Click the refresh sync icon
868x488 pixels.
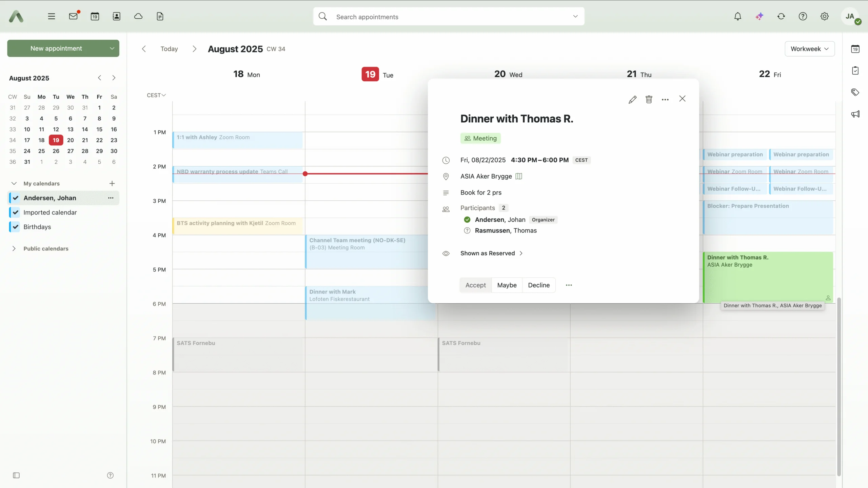coord(781,16)
